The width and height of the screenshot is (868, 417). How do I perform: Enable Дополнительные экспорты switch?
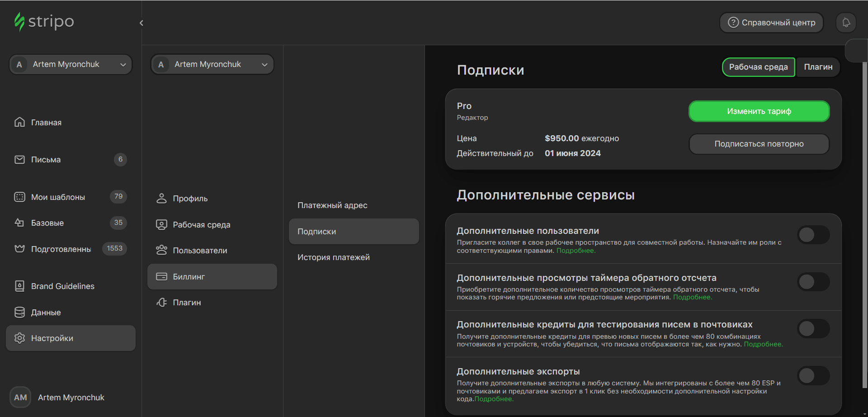pos(813,375)
